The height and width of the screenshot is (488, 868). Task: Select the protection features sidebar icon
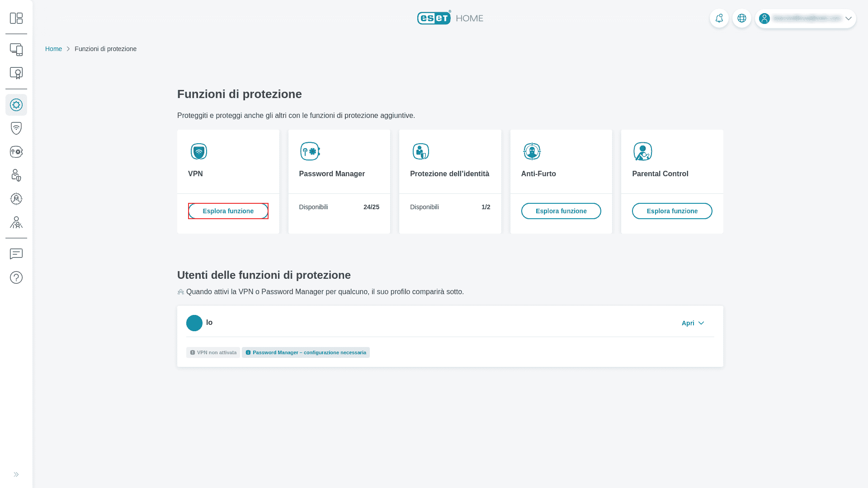click(16, 105)
